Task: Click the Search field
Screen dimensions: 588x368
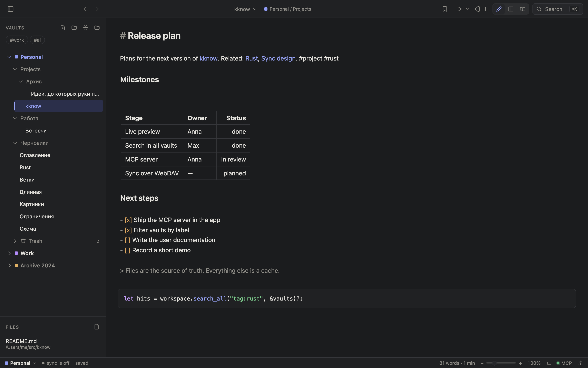Action: (557, 9)
